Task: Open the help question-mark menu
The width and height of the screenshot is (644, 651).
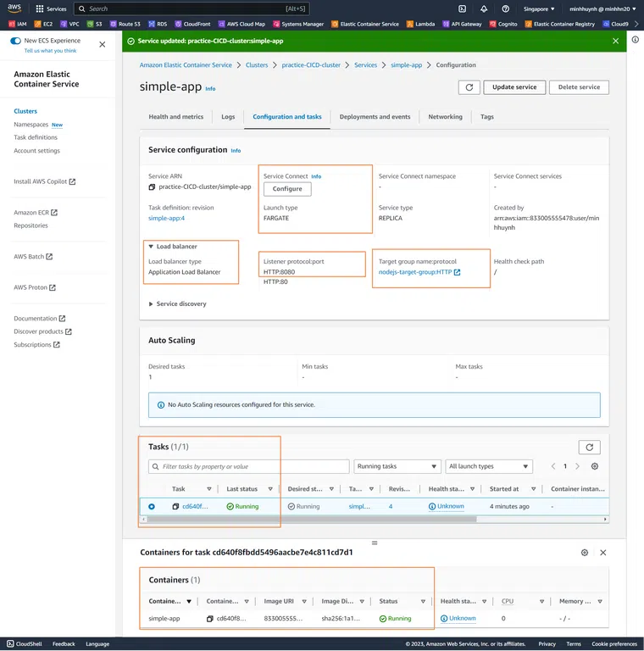Action: pos(505,8)
